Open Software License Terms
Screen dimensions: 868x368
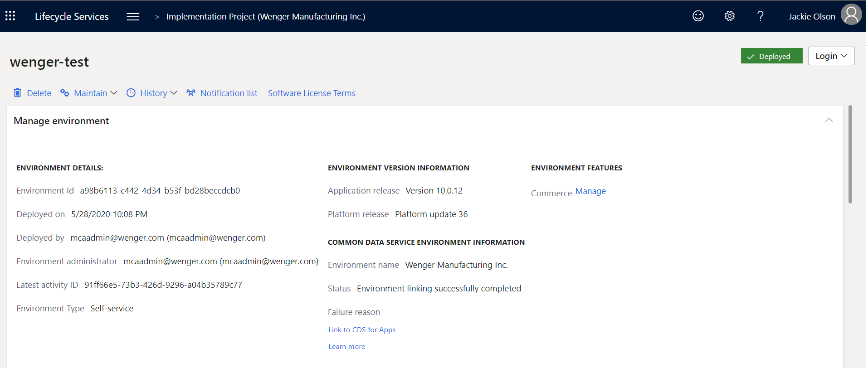pyautogui.click(x=312, y=93)
